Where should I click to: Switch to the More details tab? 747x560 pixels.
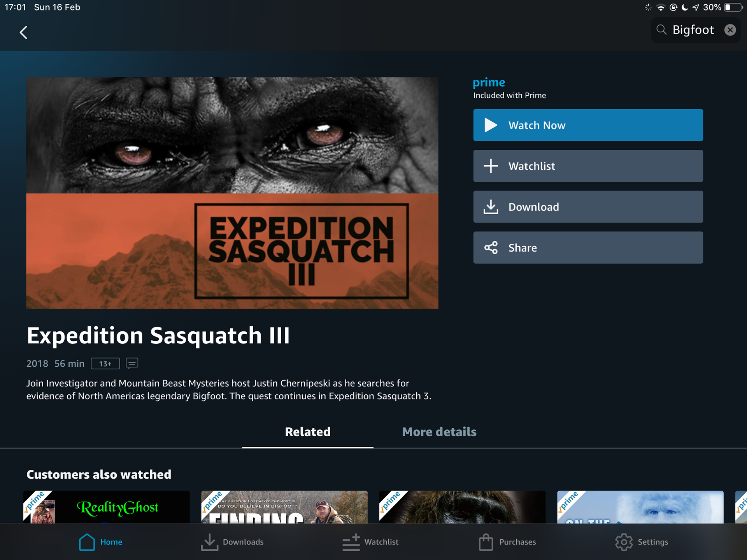point(439,432)
